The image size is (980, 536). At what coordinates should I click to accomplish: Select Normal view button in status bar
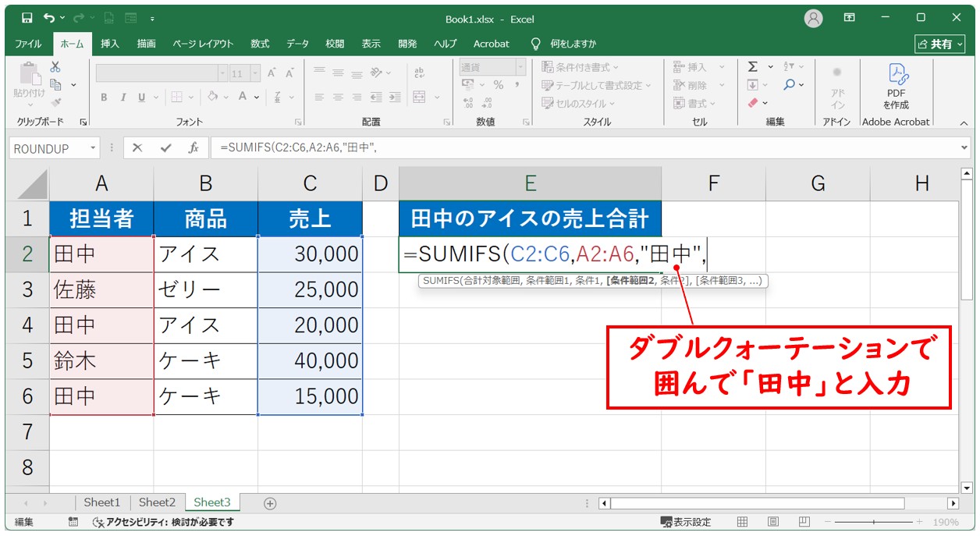point(743,522)
